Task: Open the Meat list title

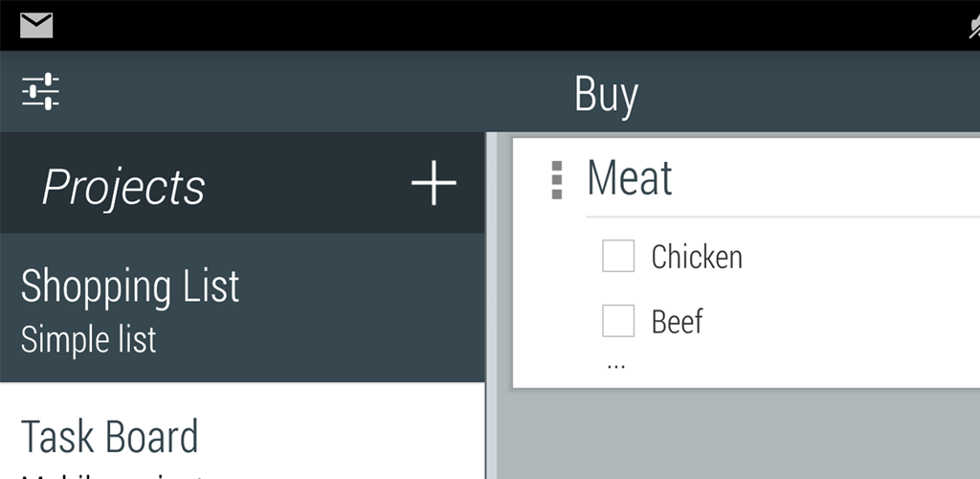Action: pos(630,178)
